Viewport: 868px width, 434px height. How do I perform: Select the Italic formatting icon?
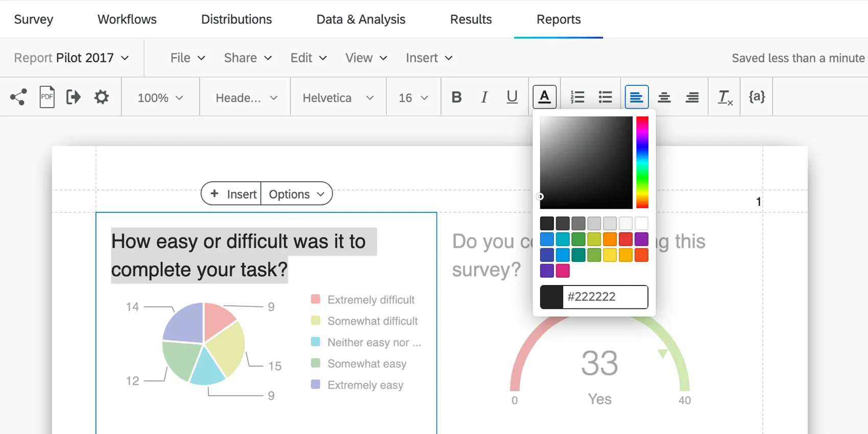coord(484,97)
